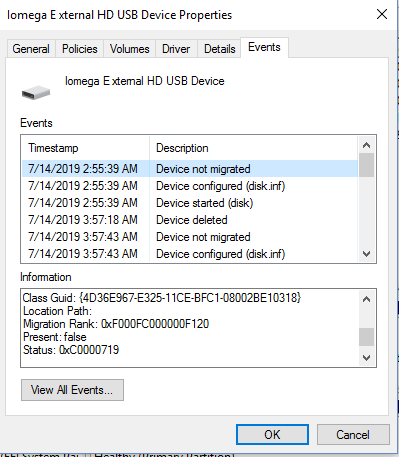Click the events list scroll down arrow
The width and height of the screenshot is (399, 457).
point(366,254)
